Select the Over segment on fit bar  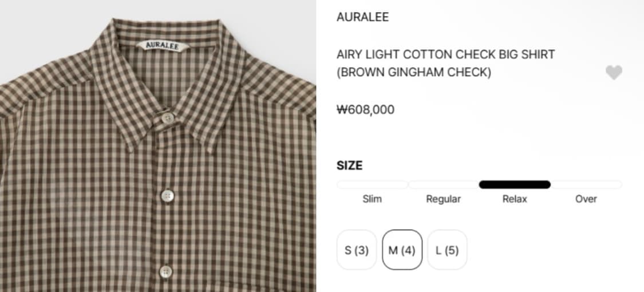[x=586, y=184]
